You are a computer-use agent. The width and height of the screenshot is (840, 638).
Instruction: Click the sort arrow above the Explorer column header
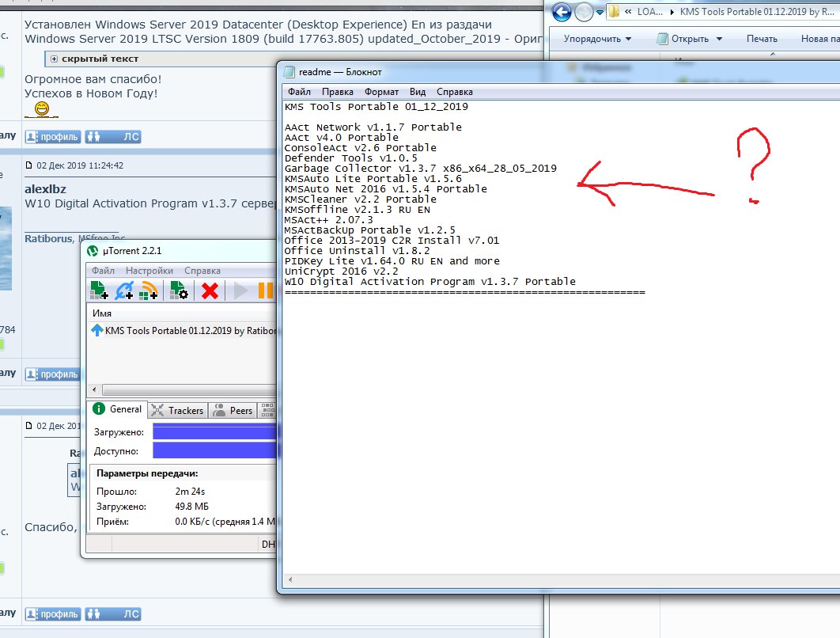pyautogui.click(x=773, y=54)
